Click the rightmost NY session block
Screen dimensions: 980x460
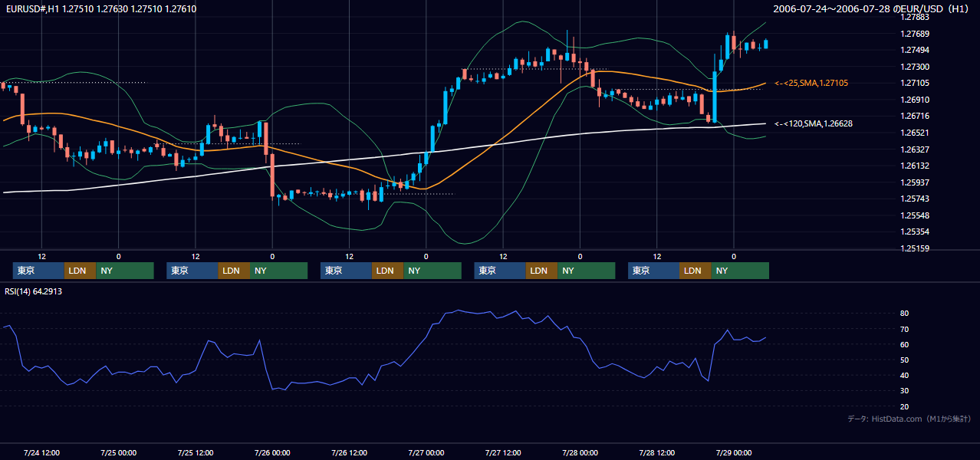pyautogui.click(x=740, y=271)
